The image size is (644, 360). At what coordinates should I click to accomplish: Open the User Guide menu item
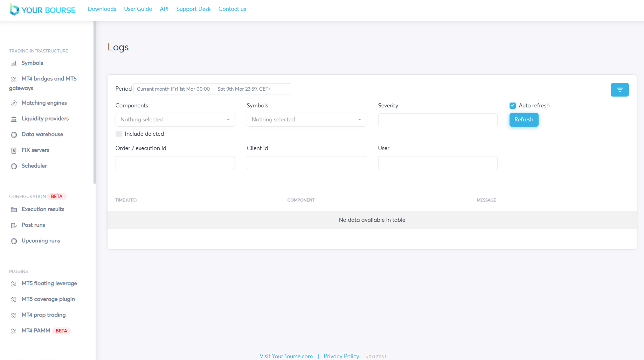click(x=138, y=9)
